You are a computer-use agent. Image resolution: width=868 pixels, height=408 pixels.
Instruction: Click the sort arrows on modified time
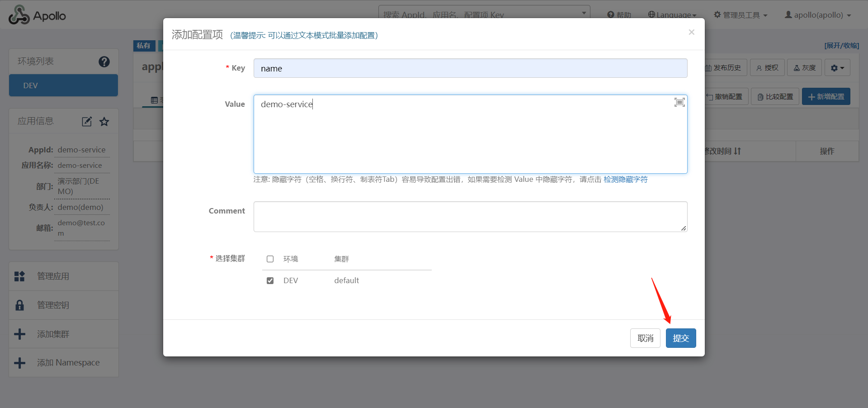pyautogui.click(x=737, y=151)
